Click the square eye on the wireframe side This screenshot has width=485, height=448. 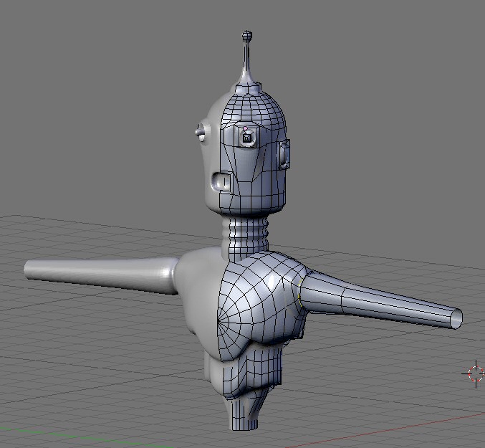[x=247, y=138]
